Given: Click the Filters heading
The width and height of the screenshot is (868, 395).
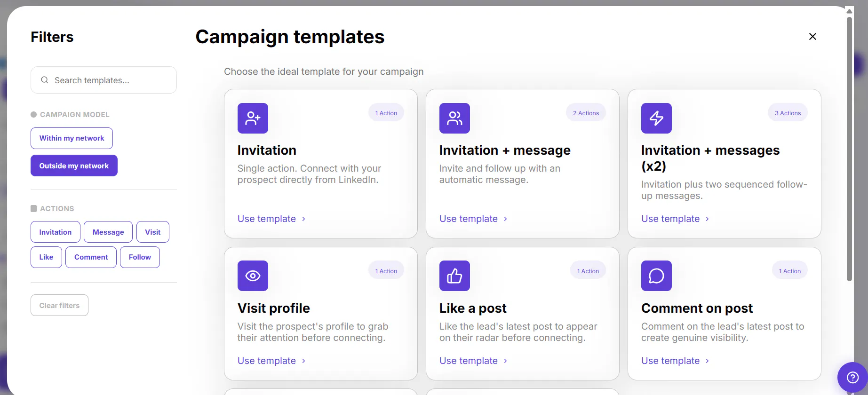Looking at the screenshot, I should pyautogui.click(x=52, y=37).
